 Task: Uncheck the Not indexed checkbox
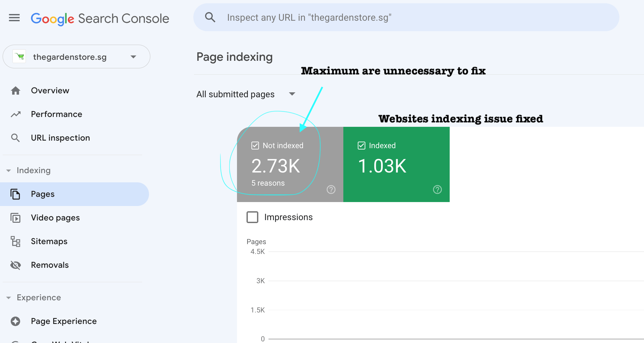tap(255, 146)
